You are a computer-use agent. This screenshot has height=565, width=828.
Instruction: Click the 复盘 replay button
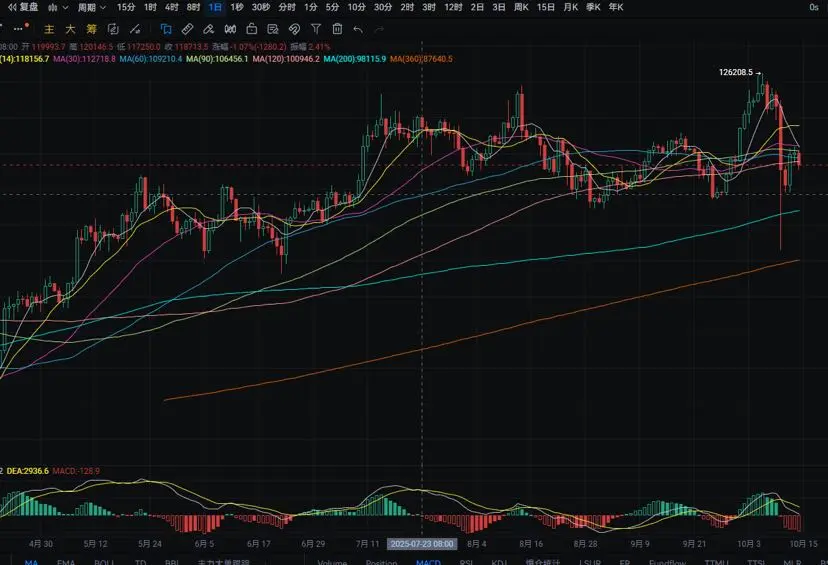24,7
